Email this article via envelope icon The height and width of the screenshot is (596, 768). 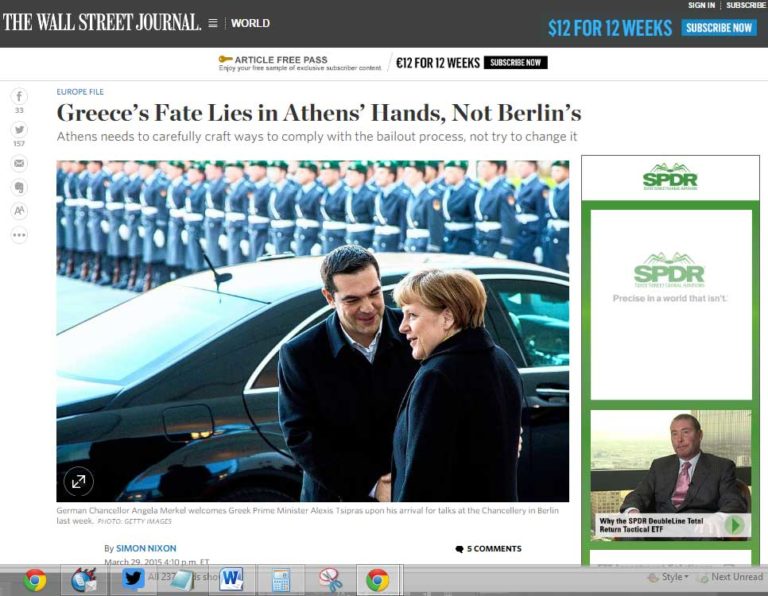click(19, 164)
